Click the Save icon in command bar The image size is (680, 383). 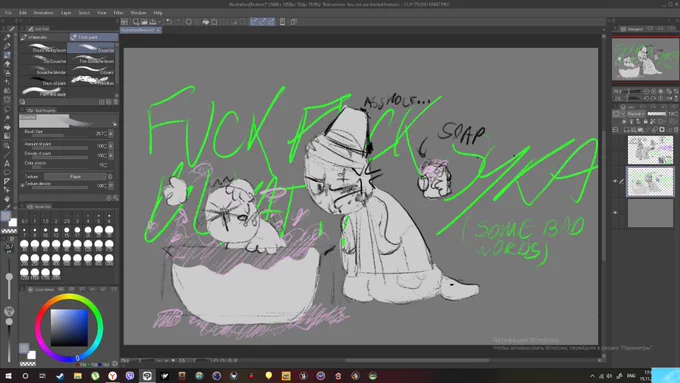(x=153, y=22)
